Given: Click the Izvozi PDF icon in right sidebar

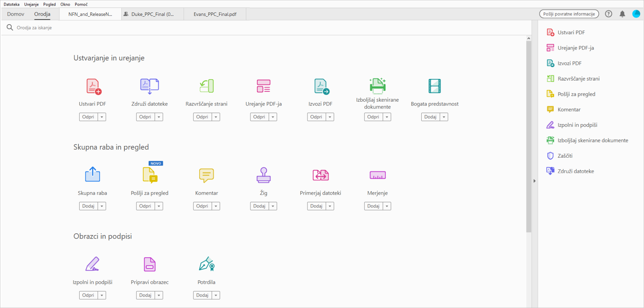Looking at the screenshot, I should point(550,63).
